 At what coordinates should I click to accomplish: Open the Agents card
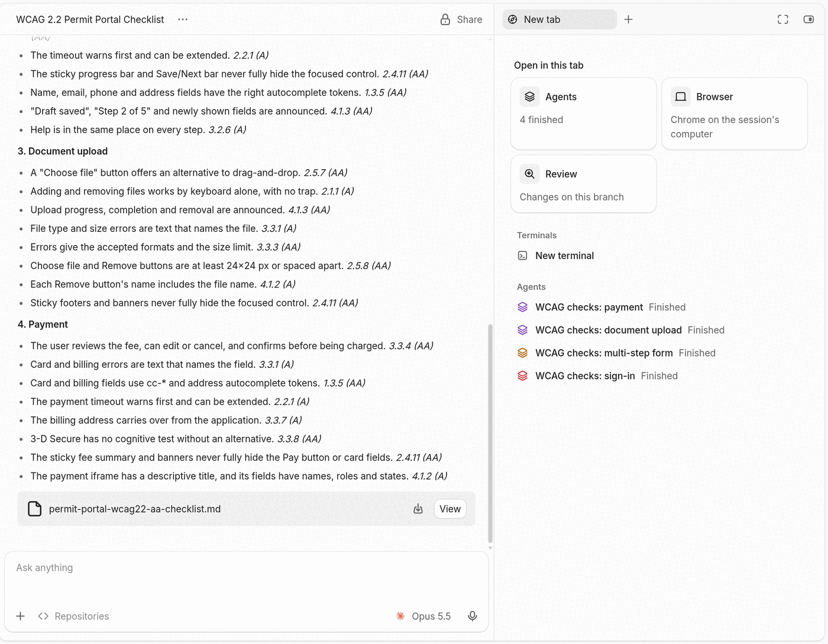584,114
